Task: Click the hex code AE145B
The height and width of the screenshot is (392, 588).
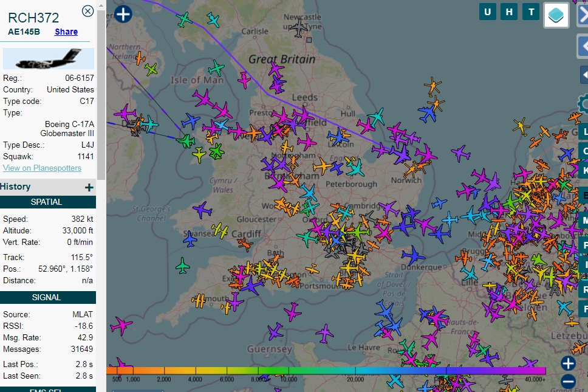Action: (24, 32)
